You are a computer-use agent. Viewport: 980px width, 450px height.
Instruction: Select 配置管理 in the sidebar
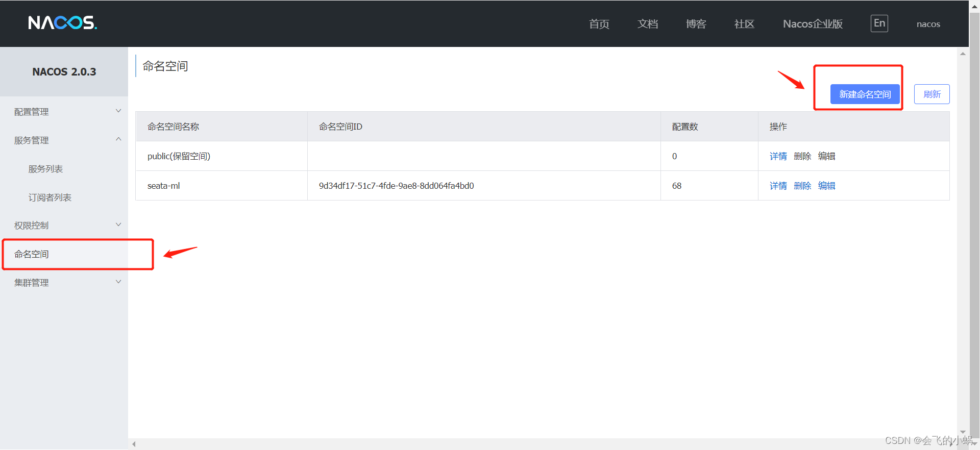click(32, 112)
